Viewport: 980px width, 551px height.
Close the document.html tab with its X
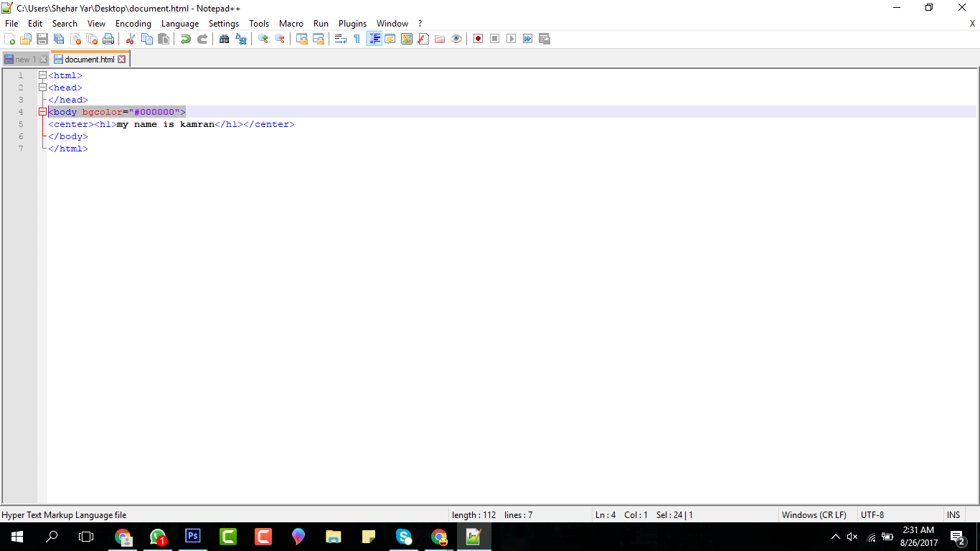[122, 60]
